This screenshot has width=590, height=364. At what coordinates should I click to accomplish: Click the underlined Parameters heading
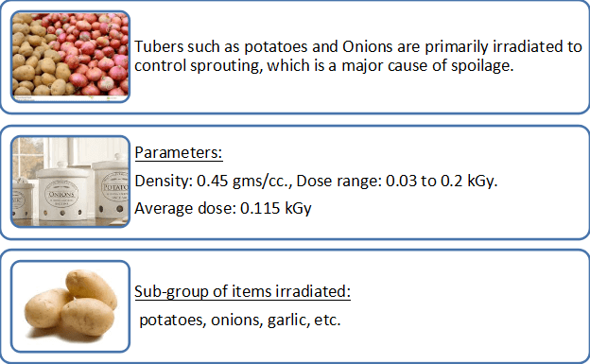pos(179,153)
